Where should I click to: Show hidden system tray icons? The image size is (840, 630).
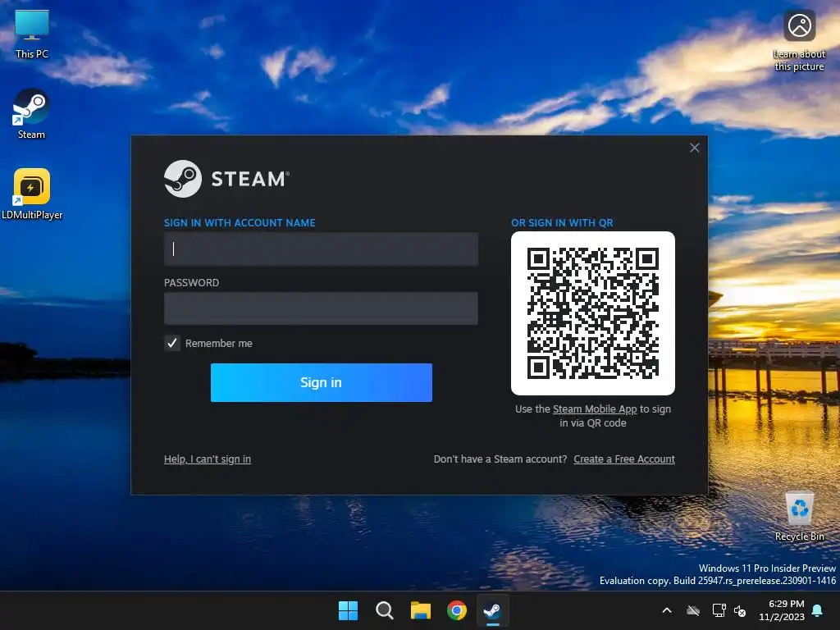click(667, 610)
